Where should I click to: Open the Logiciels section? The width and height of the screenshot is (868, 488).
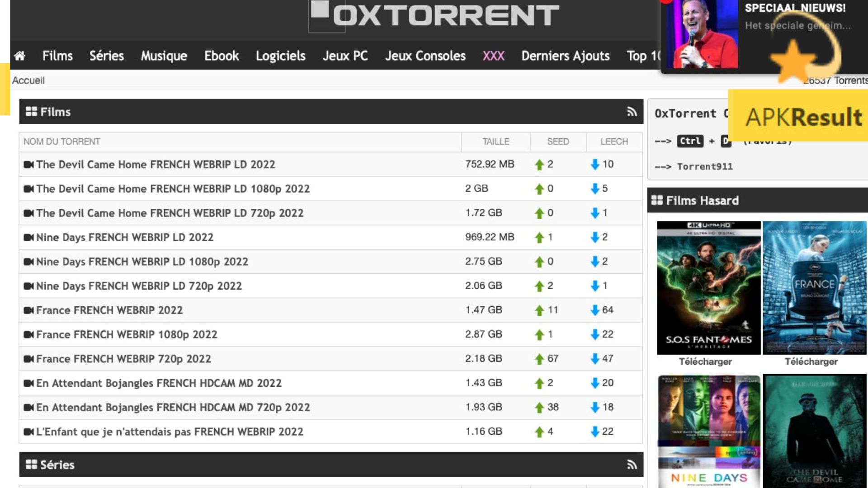[x=281, y=56]
